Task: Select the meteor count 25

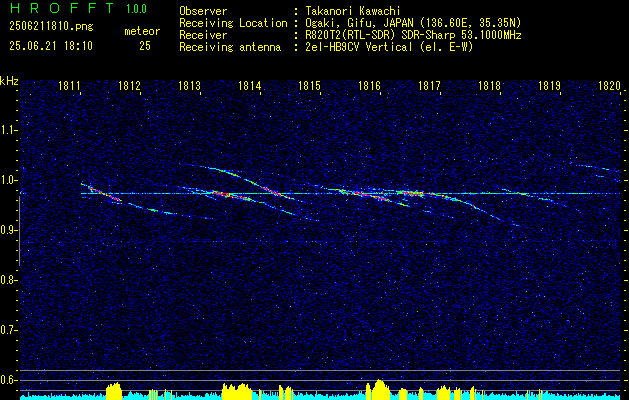Action: [145, 46]
